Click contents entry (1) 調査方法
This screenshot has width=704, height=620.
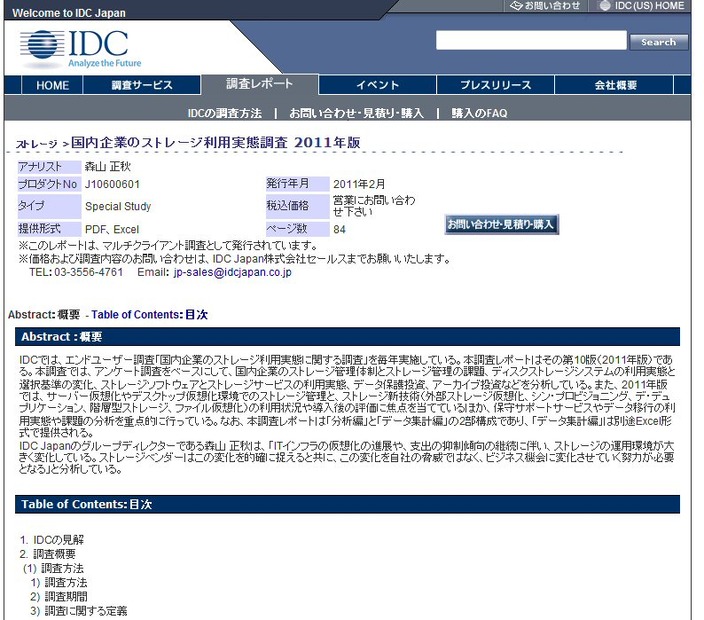pyautogui.click(x=53, y=568)
